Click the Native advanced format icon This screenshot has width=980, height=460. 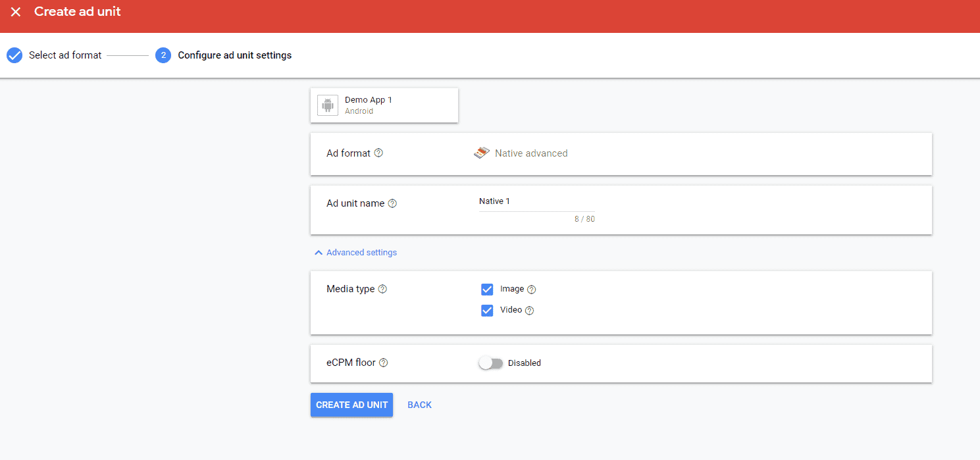click(481, 153)
